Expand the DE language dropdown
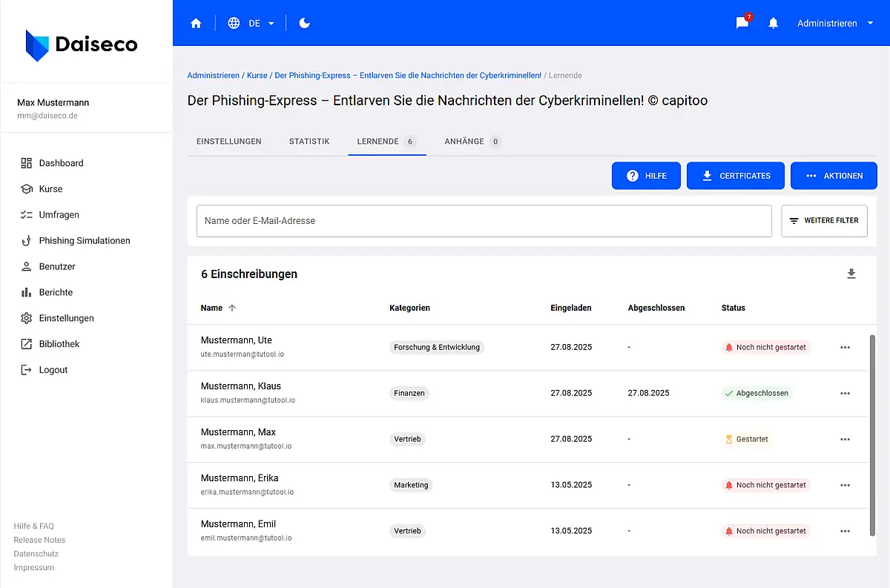 pyautogui.click(x=252, y=23)
